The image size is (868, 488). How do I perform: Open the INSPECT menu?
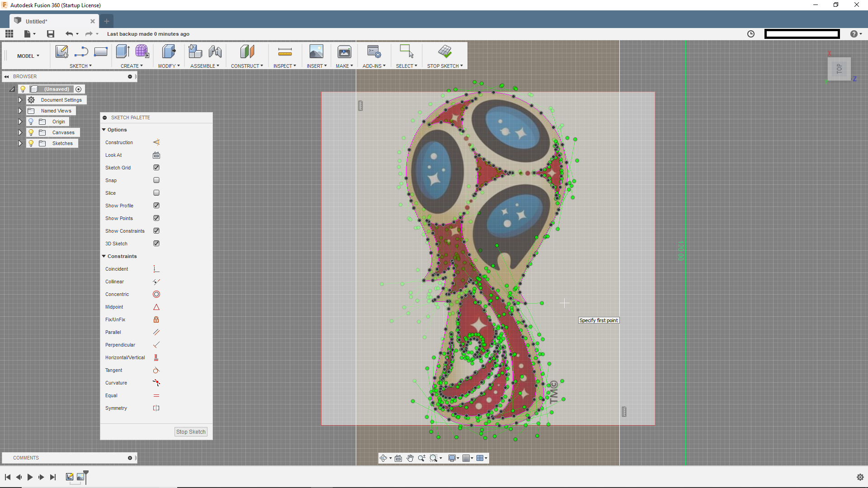(284, 66)
